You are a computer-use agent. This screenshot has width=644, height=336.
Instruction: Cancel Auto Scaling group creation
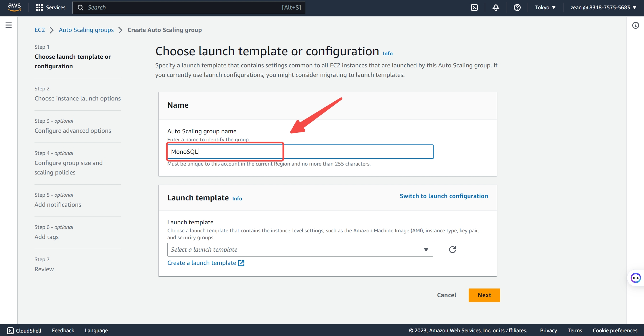(x=446, y=295)
